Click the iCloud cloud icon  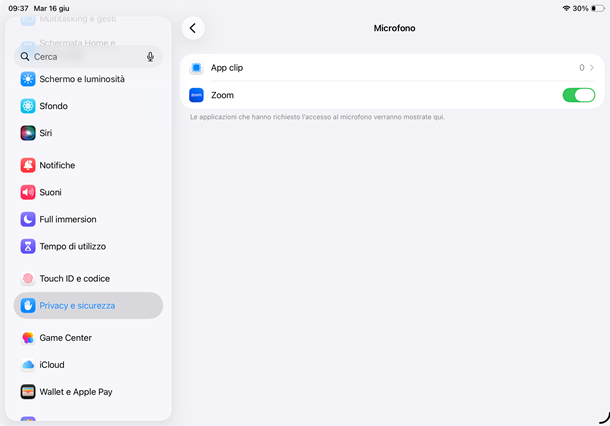28,365
